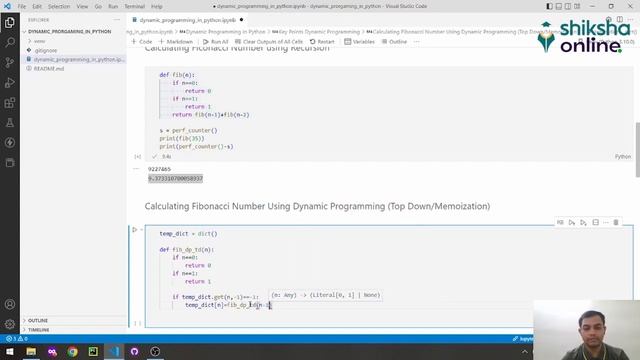
Task: Open the recursion cell output actions ellipsis
Action: [x=136, y=169]
